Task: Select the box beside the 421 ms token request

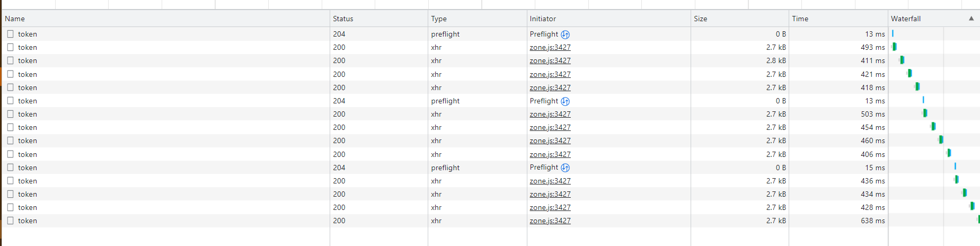Action: coord(10,74)
